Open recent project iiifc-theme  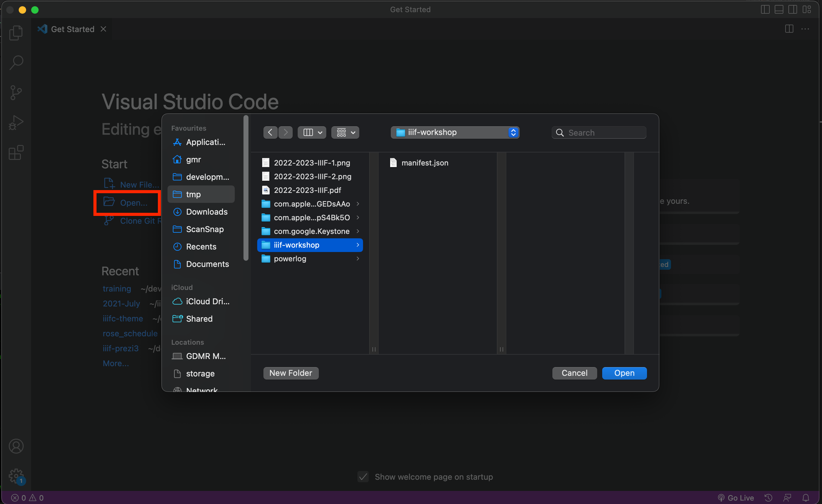tap(123, 319)
